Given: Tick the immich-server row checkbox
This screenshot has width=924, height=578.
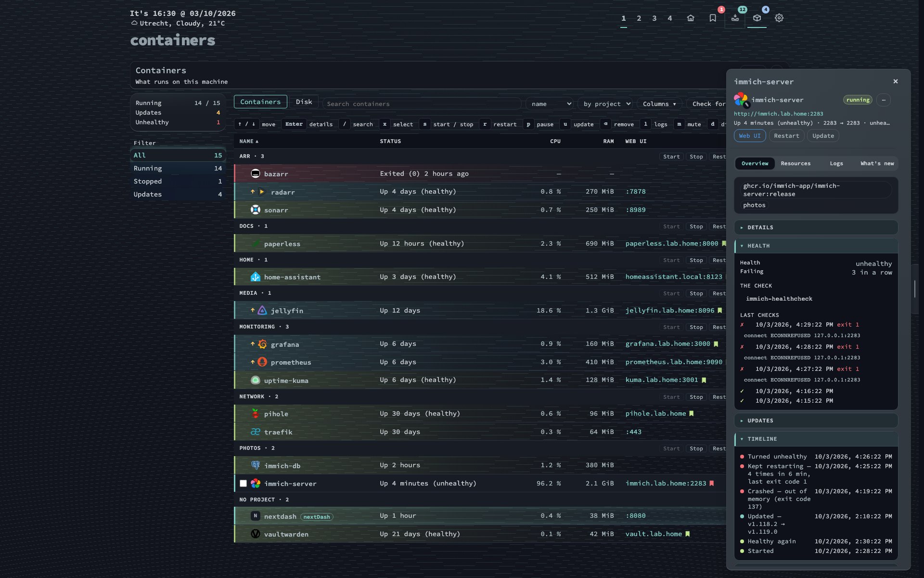Looking at the screenshot, I should point(243,483).
